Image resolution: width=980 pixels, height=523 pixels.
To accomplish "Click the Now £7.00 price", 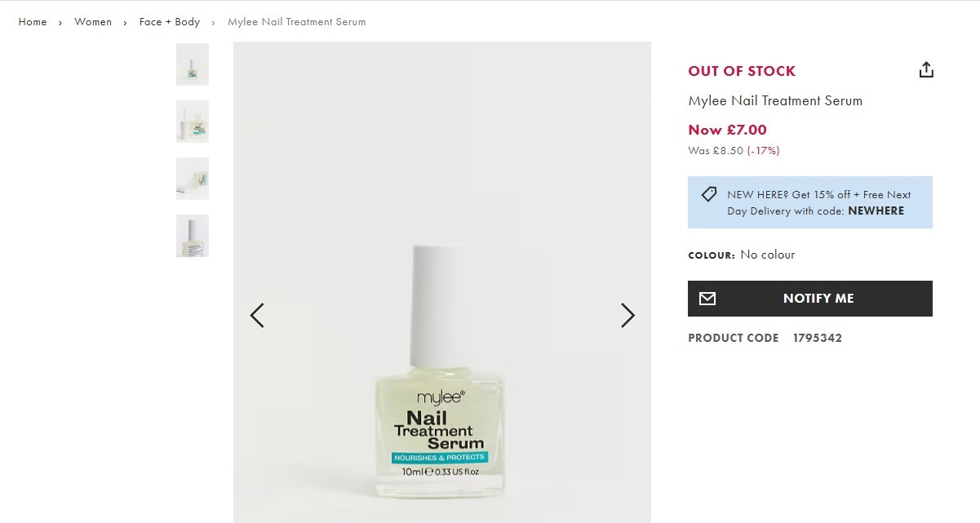I will click(727, 130).
